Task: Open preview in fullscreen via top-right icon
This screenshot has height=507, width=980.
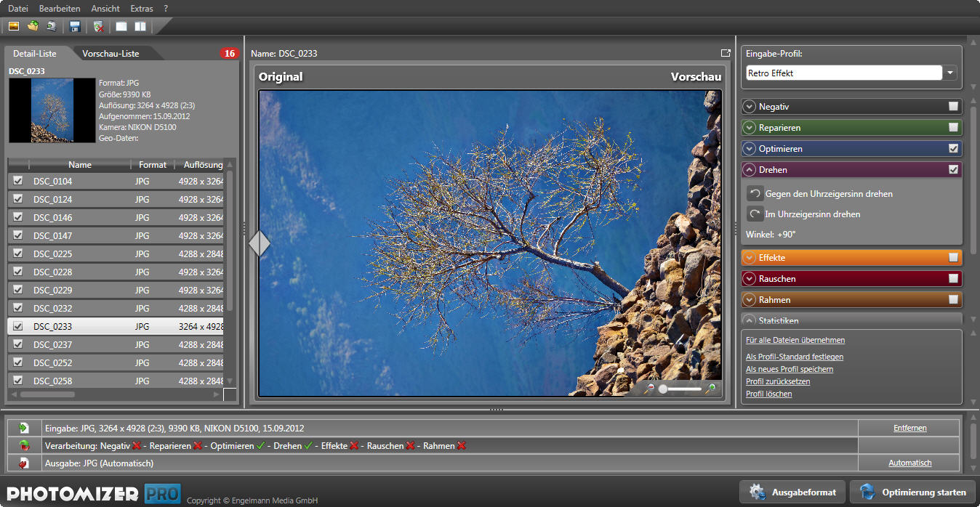Action: [x=725, y=53]
